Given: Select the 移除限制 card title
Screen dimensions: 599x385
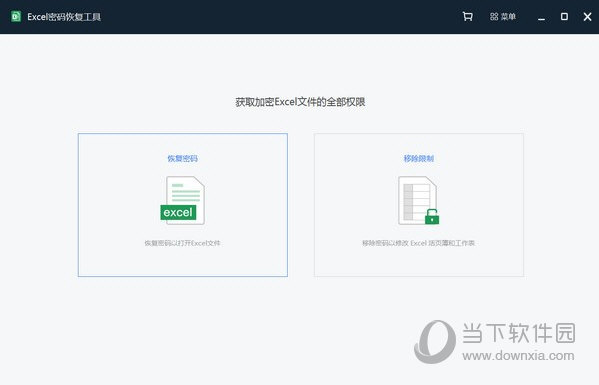Looking at the screenshot, I should pyautogui.click(x=419, y=159).
